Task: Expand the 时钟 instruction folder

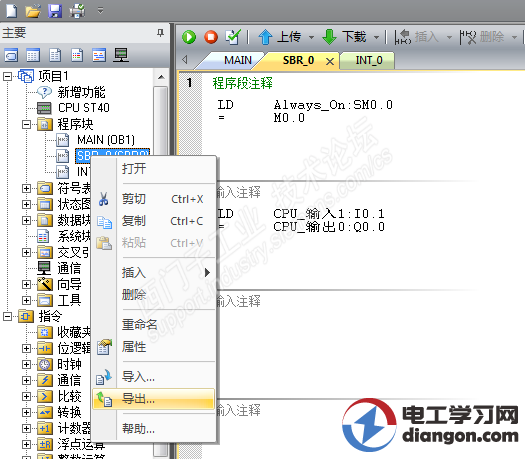Action: [26, 364]
